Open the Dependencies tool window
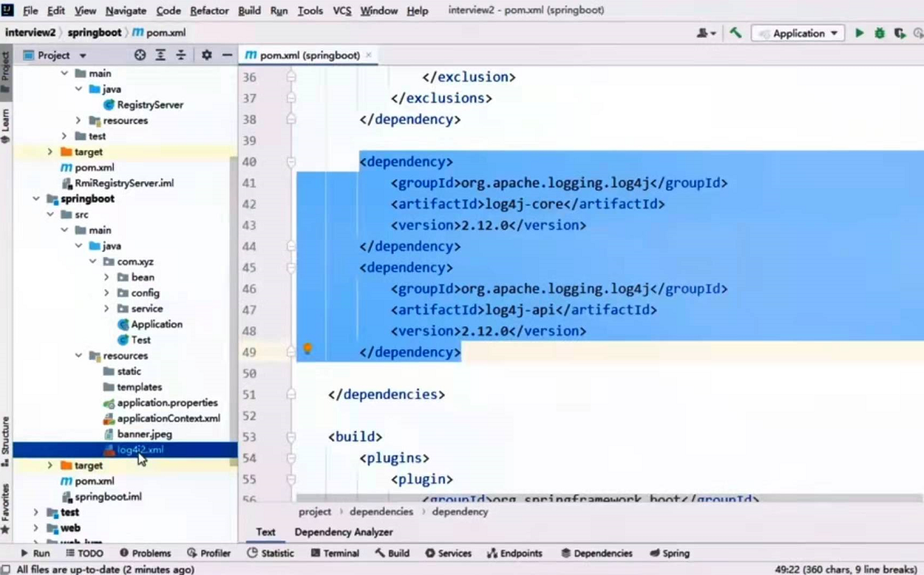The image size is (924, 575). tap(597, 554)
